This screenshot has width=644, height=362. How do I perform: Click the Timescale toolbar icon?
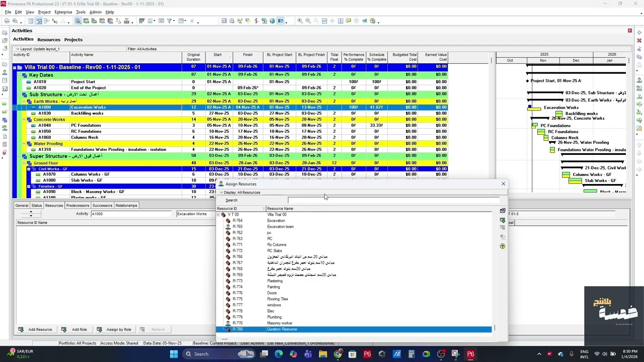point(161,21)
